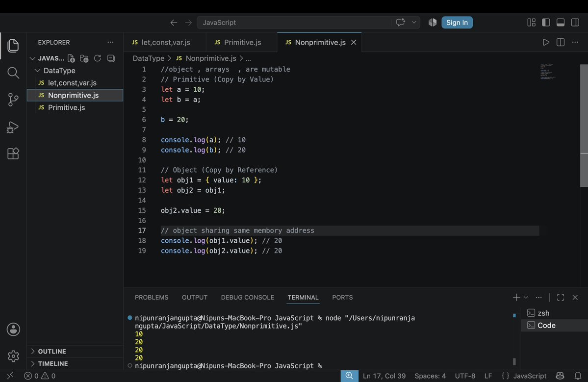Viewport: 588px width, 382px height.
Task: Select the zsh terminal instance
Action: point(554,313)
